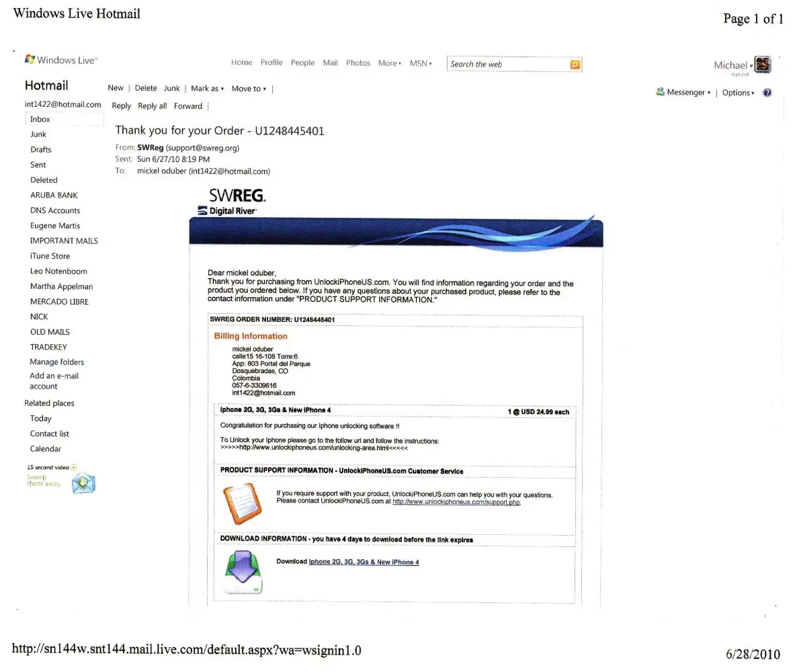Expand the Messenger dropdown
This screenshot has height=672, width=795.
pyautogui.click(x=689, y=92)
